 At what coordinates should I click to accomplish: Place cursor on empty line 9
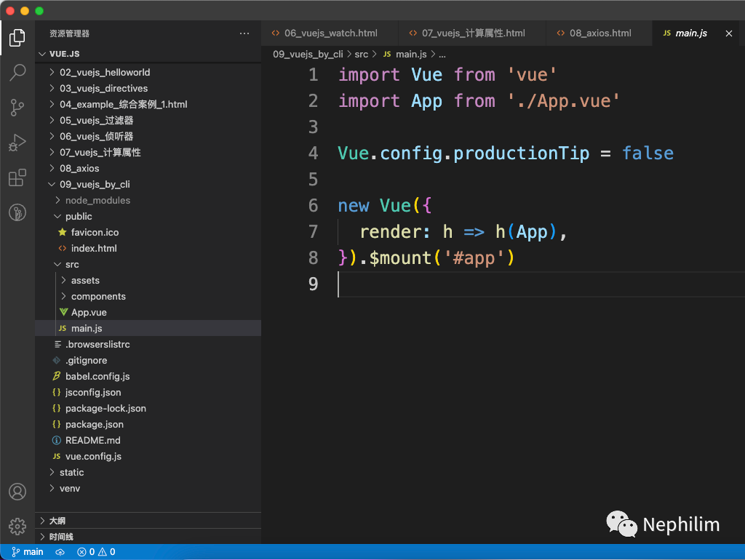tap(541, 284)
